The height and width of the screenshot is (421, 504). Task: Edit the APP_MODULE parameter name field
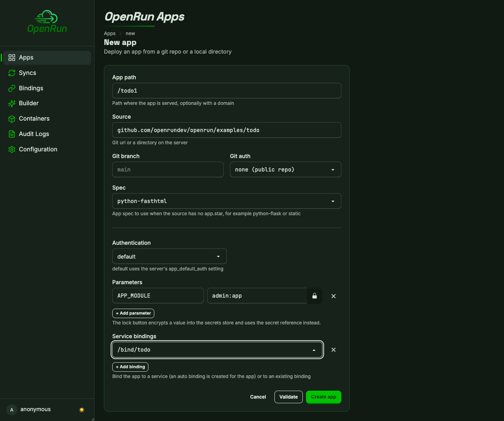coord(158,296)
